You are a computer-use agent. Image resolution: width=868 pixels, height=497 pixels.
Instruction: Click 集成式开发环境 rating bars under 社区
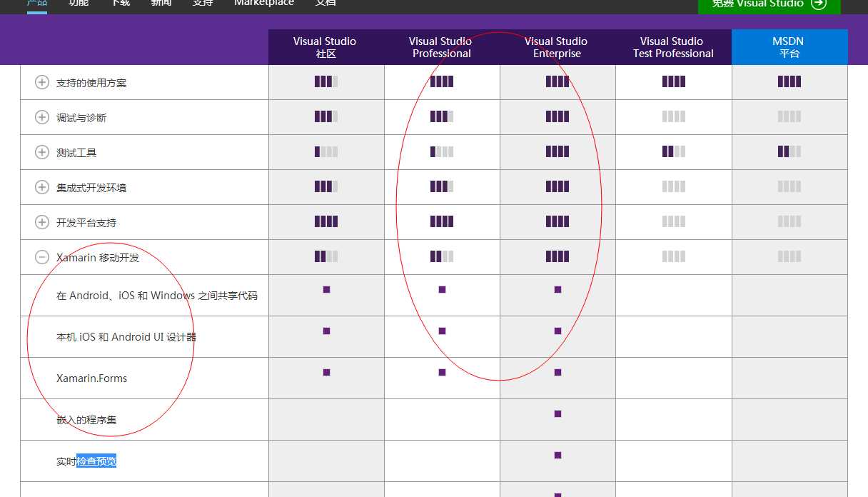click(326, 186)
